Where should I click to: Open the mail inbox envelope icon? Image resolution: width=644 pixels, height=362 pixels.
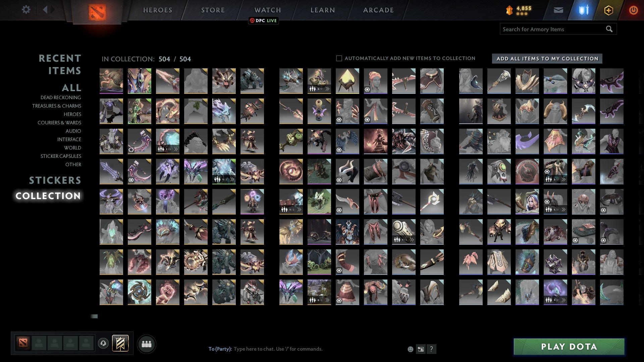pos(558,10)
